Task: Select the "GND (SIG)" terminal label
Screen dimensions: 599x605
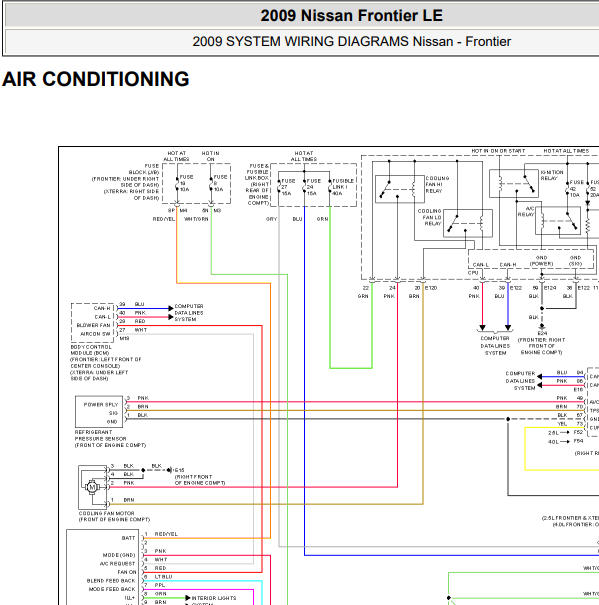Action: point(575,260)
